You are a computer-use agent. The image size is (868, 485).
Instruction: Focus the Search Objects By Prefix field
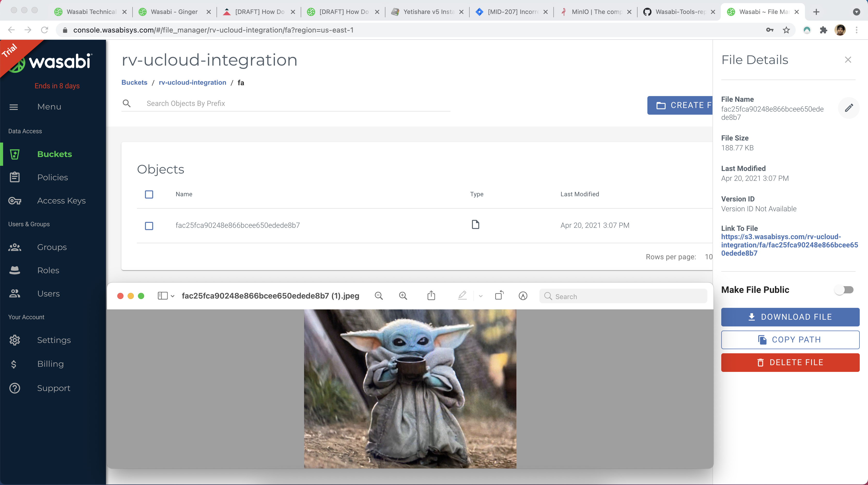[298, 103]
